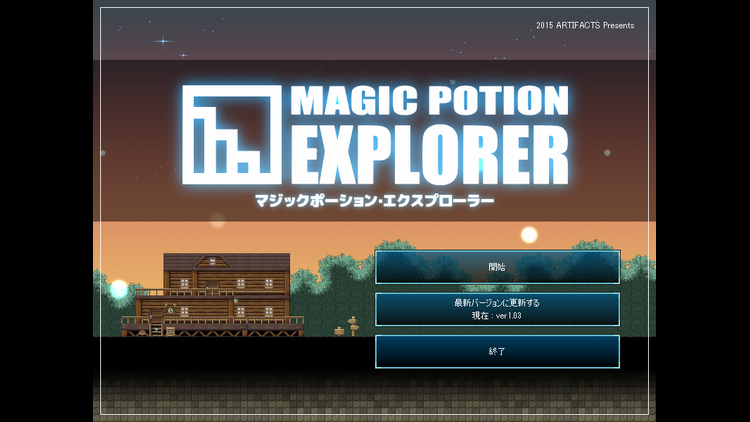The height and width of the screenshot is (422, 750).
Task: Quit the game via the 終了 button
Action: 497,352
